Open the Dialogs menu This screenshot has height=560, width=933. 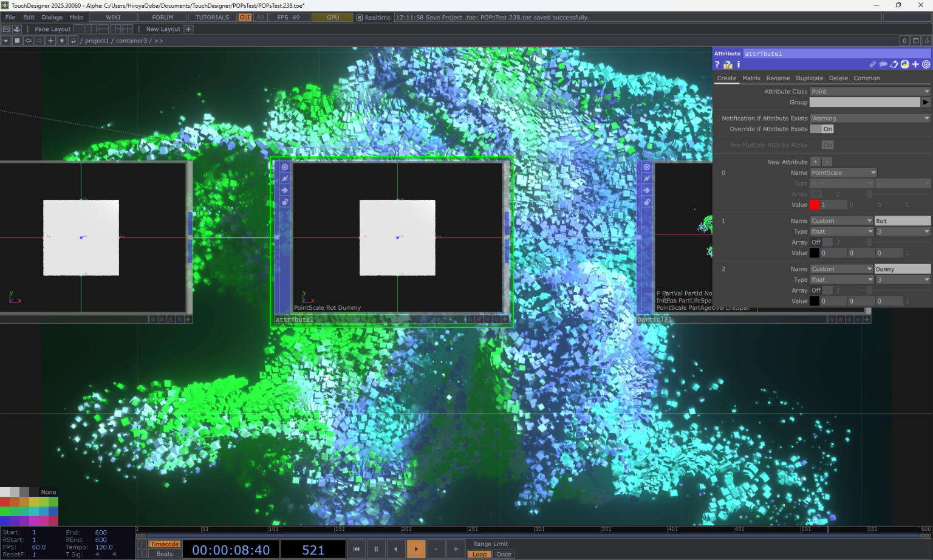(52, 17)
